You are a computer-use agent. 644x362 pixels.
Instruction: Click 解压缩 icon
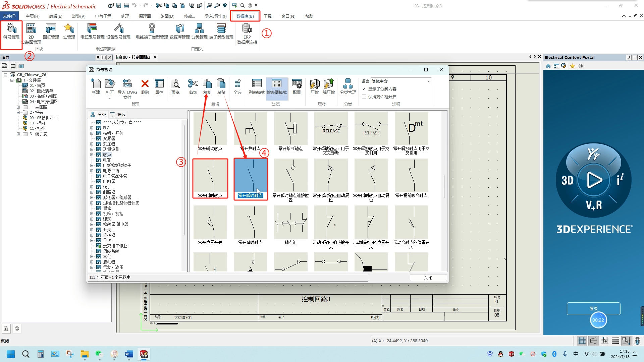point(329,87)
